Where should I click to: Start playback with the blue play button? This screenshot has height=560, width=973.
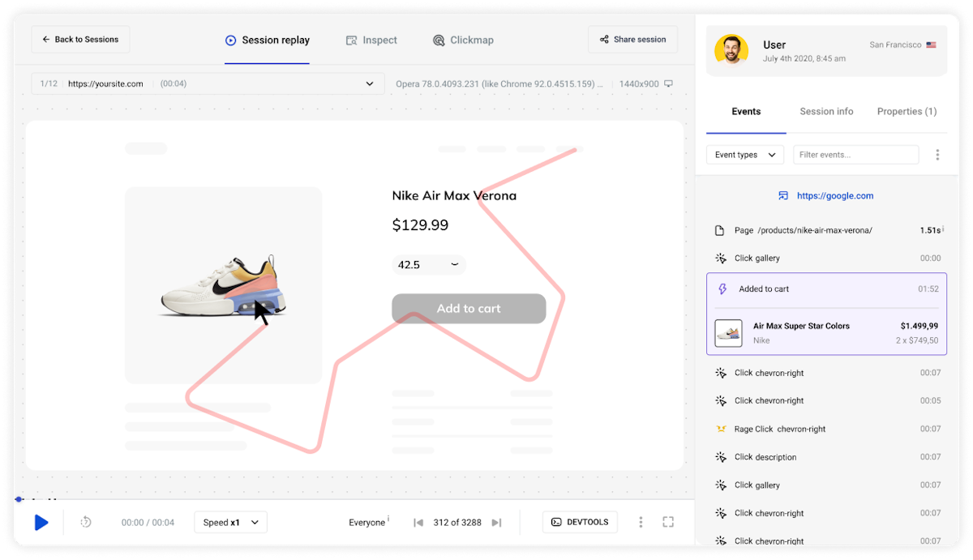pyautogui.click(x=41, y=523)
